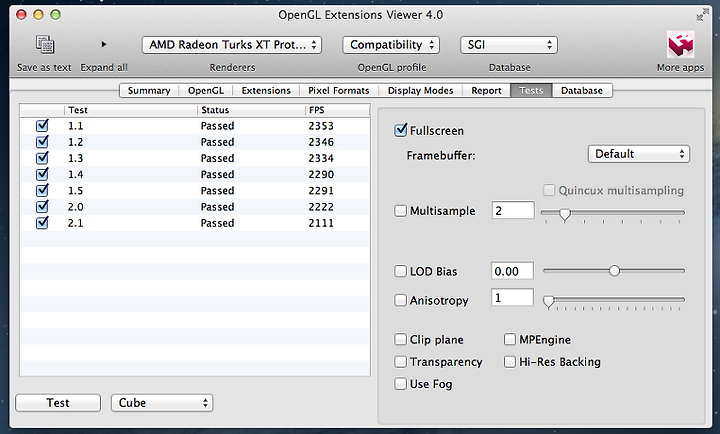Enable the LOD Bias checkbox

click(x=400, y=271)
